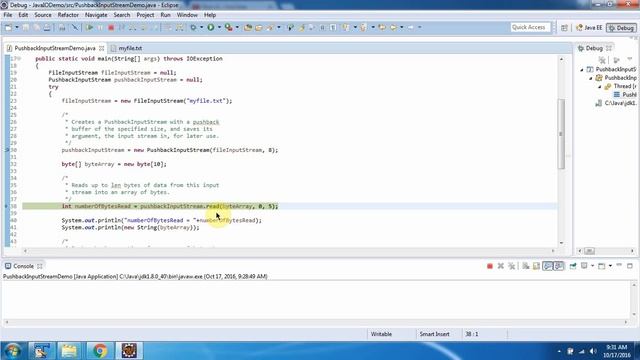This screenshot has width=640, height=360.
Task: Open the Source menu
Action: [x=43, y=15]
